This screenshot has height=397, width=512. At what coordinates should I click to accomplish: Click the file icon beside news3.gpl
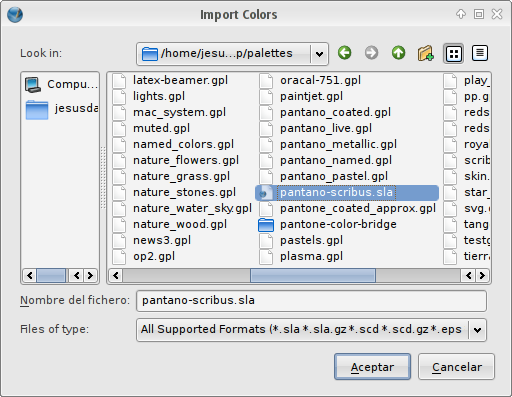pyautogui.click(x=119, y=240)
